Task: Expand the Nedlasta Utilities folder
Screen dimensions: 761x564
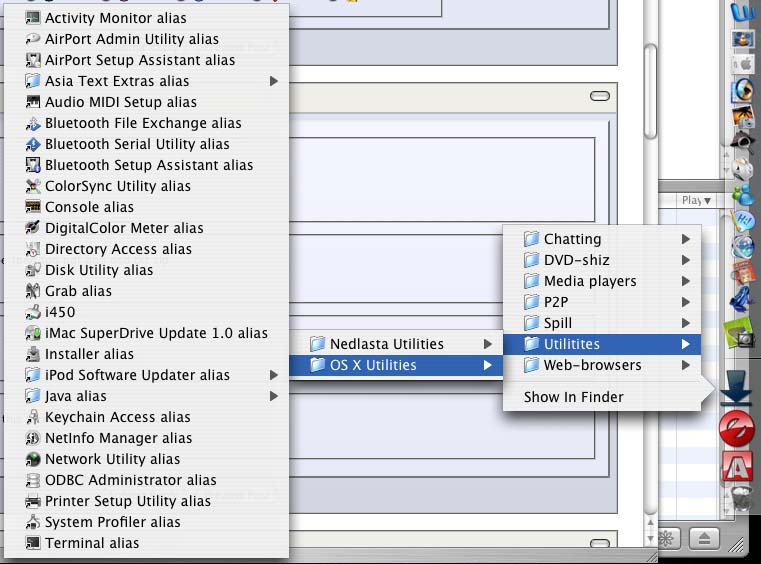Action: 396,344
